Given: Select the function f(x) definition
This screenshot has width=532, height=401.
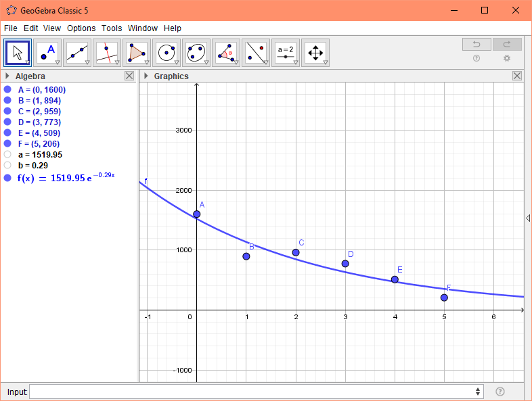Looking at the screenshot, I should coord(66,177).
